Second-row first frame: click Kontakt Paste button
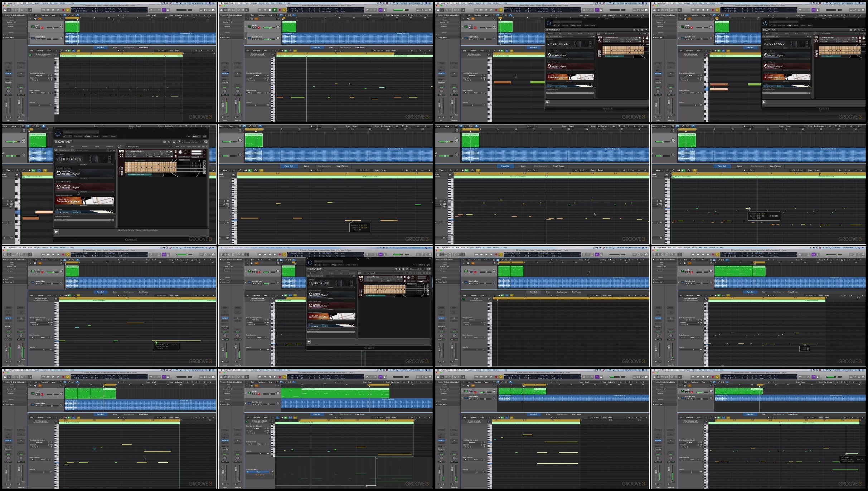The width and height of the screenshot is (868, 491). click(96, 136)
